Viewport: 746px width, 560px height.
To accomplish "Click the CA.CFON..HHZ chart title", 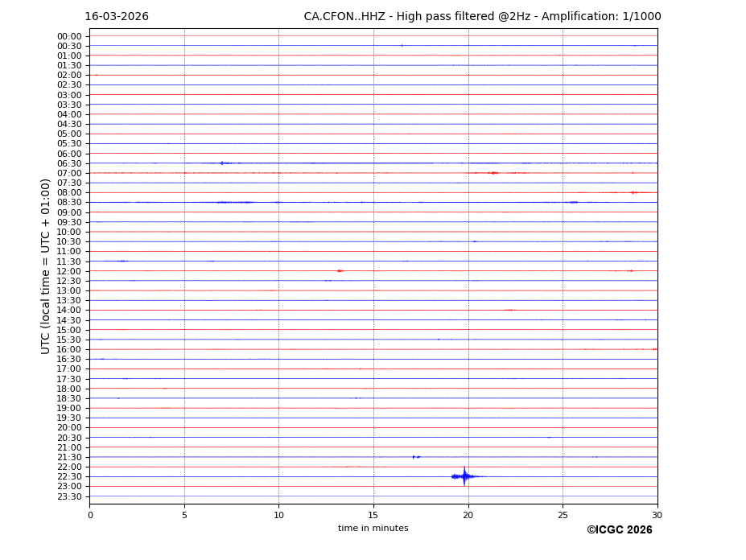I will (x=482, y=17).
